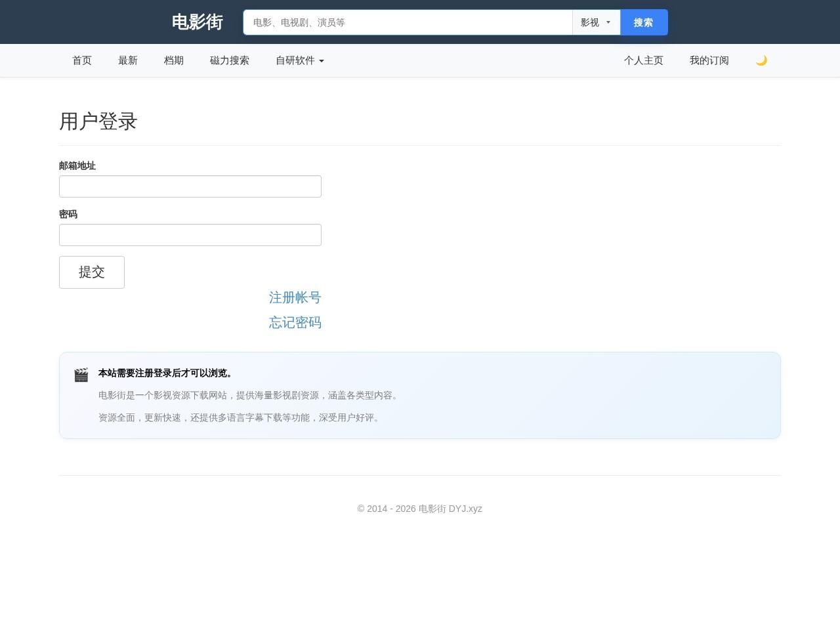Open the 忘记密码 link
Viewport: 840px width, 630px height.
click(x=295, y=323)
